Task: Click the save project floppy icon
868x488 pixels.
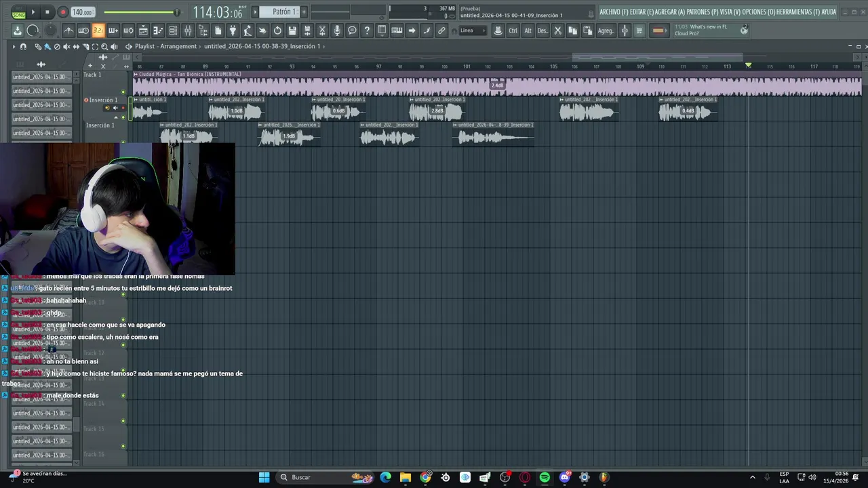Action: coord(292,30)
